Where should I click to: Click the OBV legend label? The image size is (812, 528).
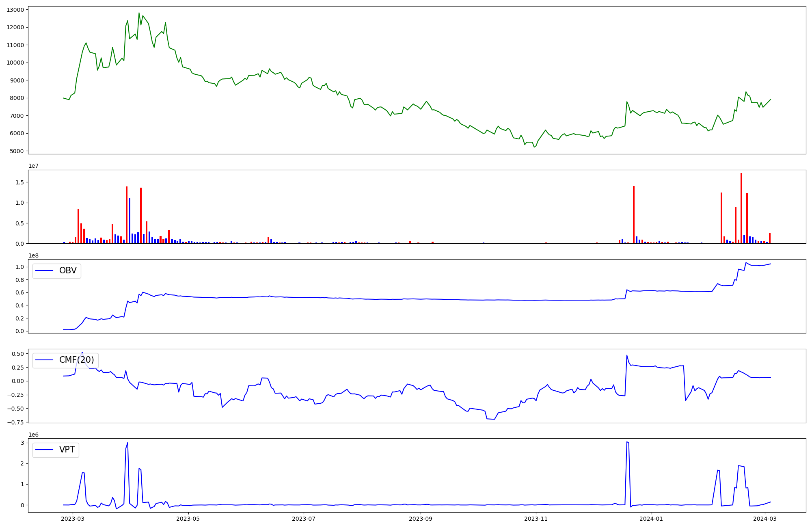tap(68, 270)
